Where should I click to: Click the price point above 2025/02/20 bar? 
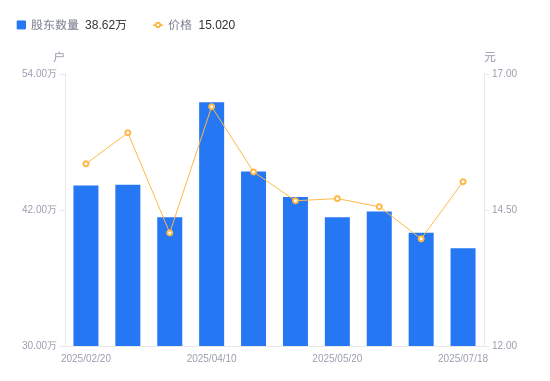86,164
